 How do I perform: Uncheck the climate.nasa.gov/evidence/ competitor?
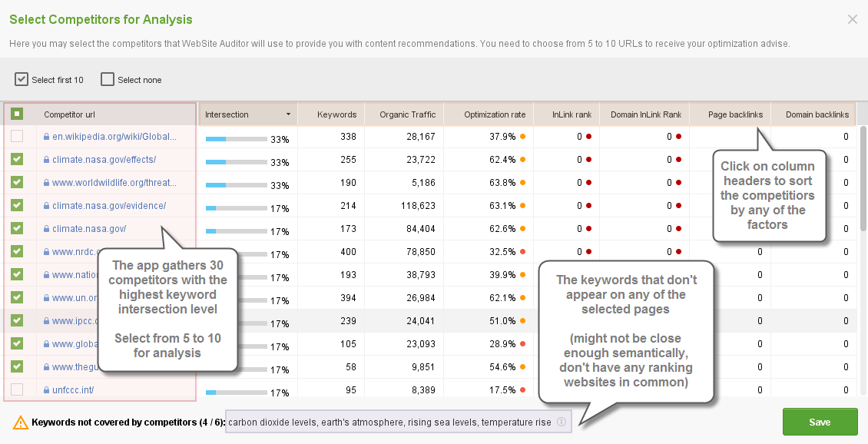(x=17, y=206)
